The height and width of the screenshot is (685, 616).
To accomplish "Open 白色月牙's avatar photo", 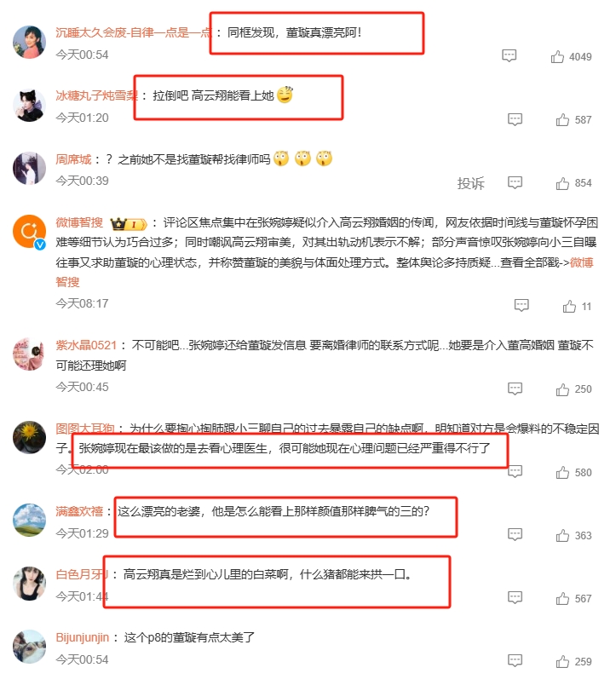I will click(x=29, y=584).
